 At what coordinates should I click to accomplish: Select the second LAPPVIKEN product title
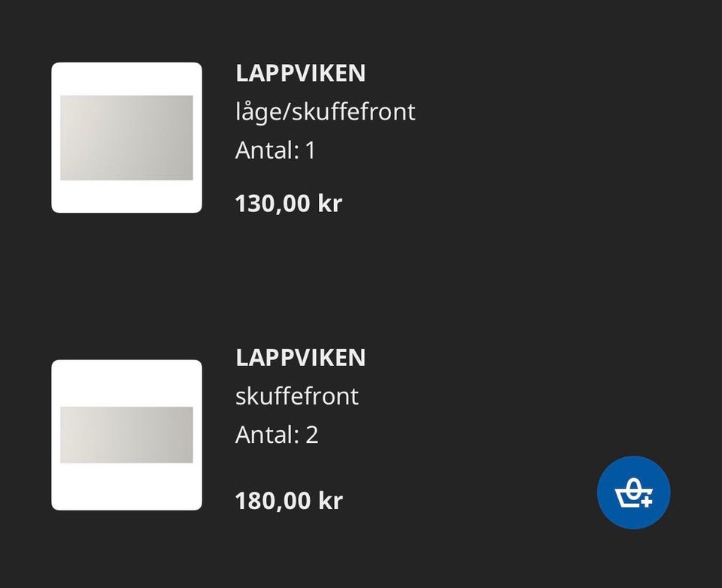(300, 357)
